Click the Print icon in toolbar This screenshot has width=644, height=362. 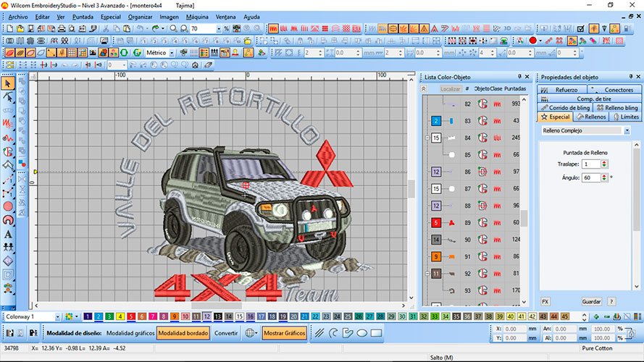click(x=62, y=28)
